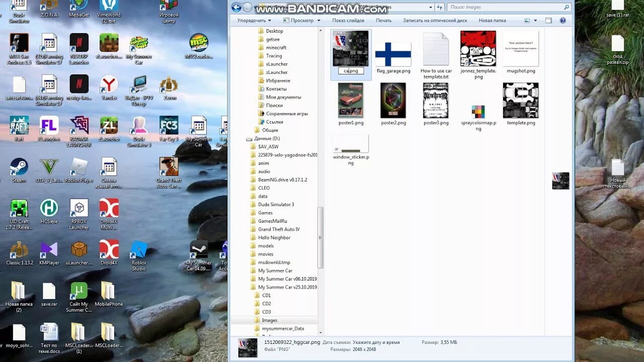
Task: Create folder with Новая папка button
Action: coord(492,21)
